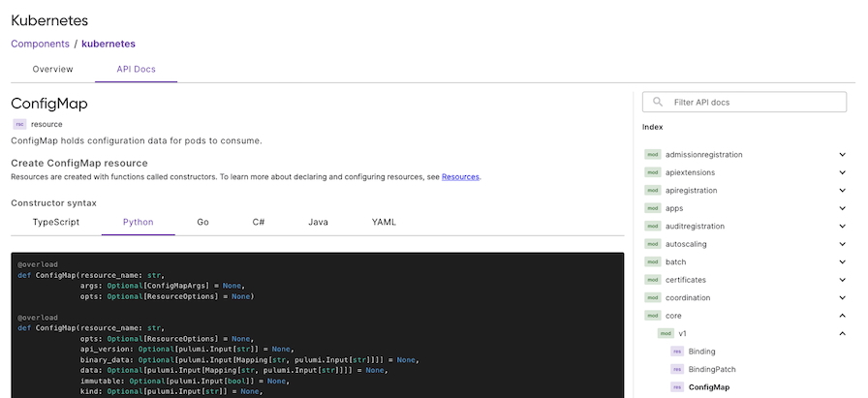Click the mod badge beside apiregistration
The width and height of the screenshot is (868, 398).
[653, 190]
